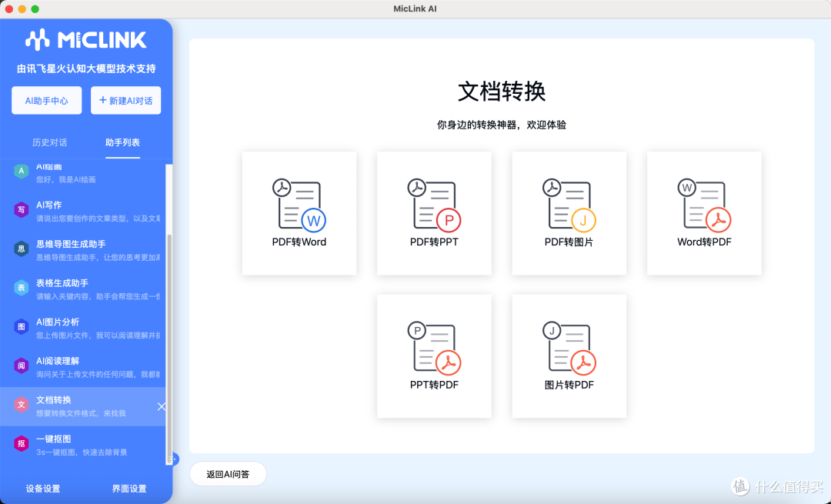Click the 您好，我是AI绘画 description text
Screen dimensions: 831x504
pos(65,179)
